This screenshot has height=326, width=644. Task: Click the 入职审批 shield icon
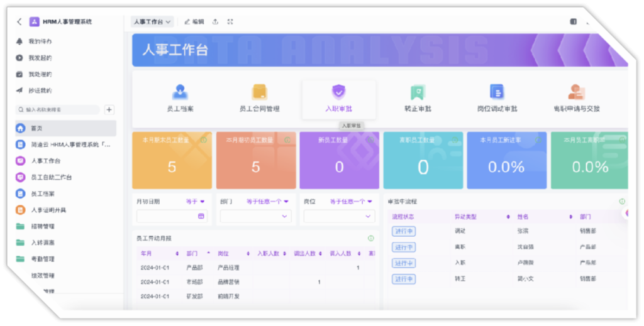[x=338, y=92]
